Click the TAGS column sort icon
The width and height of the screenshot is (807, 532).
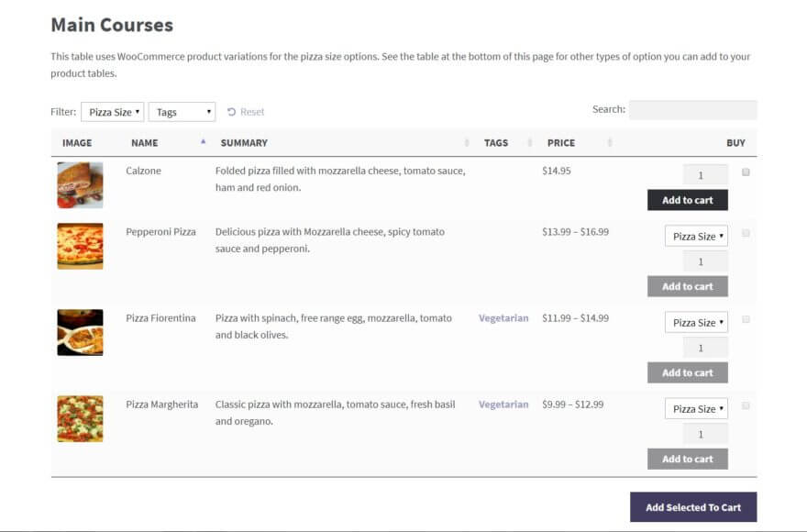pyautogui.click(x=529, y=143)
